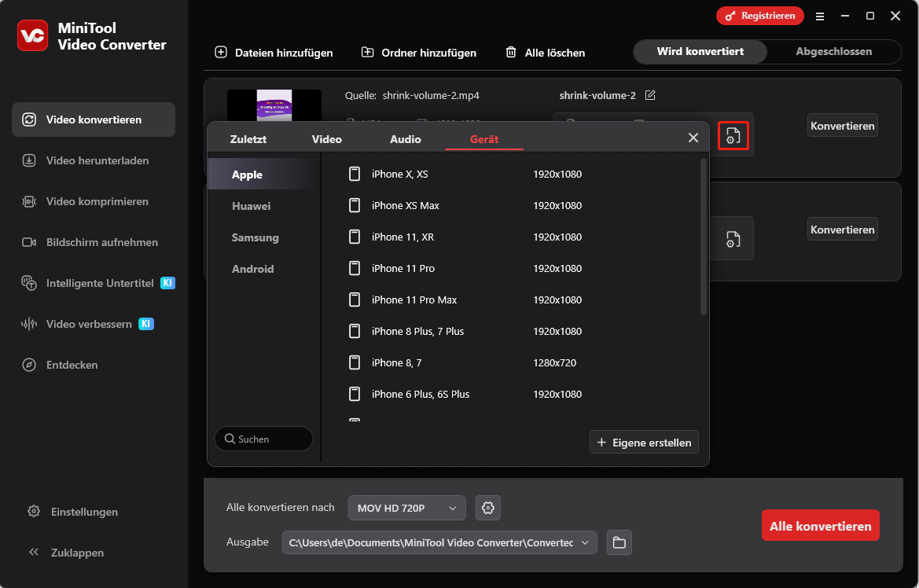The height and width of the screenshot is (588, 919).
Task: Click Alle konvertieren button
Action: pyautogui.click(x=820, y=526)
